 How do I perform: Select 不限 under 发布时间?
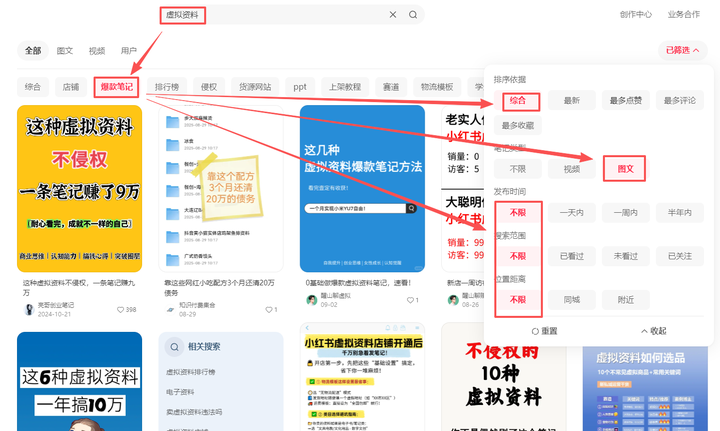coord(518,213)
